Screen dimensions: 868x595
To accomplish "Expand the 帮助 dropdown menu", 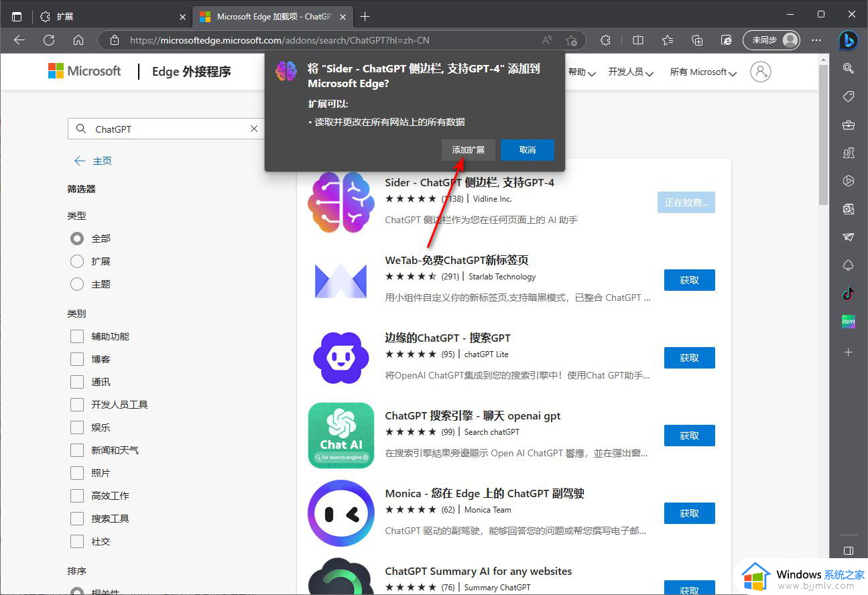I will pos(581,72).
